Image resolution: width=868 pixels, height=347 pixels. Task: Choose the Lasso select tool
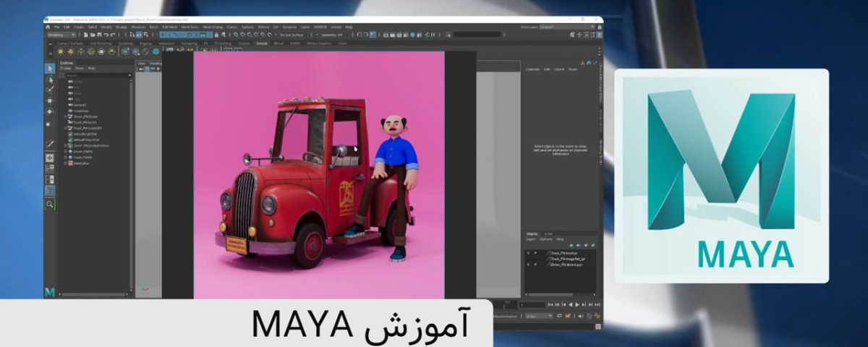click(x=50, y=80)
